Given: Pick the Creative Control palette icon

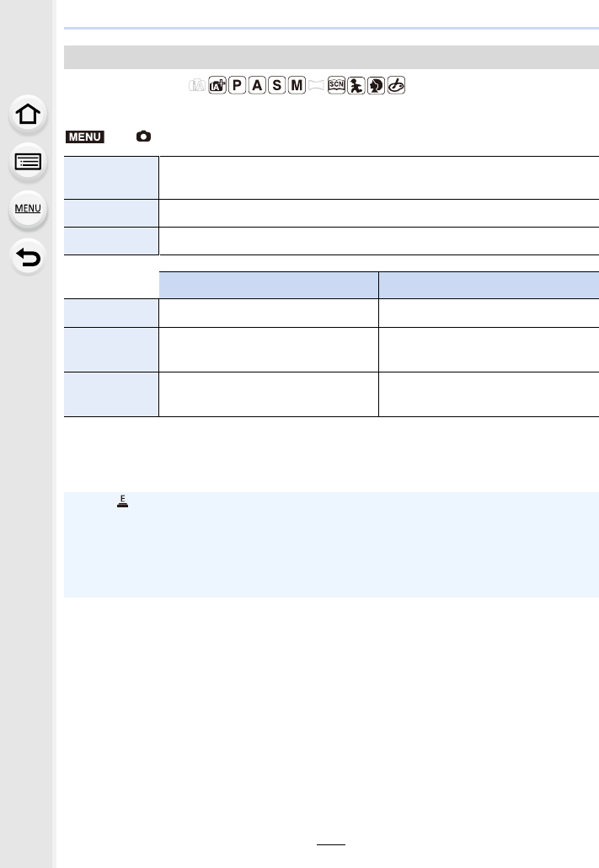Looking at the screenshot, I should [396, 85].
